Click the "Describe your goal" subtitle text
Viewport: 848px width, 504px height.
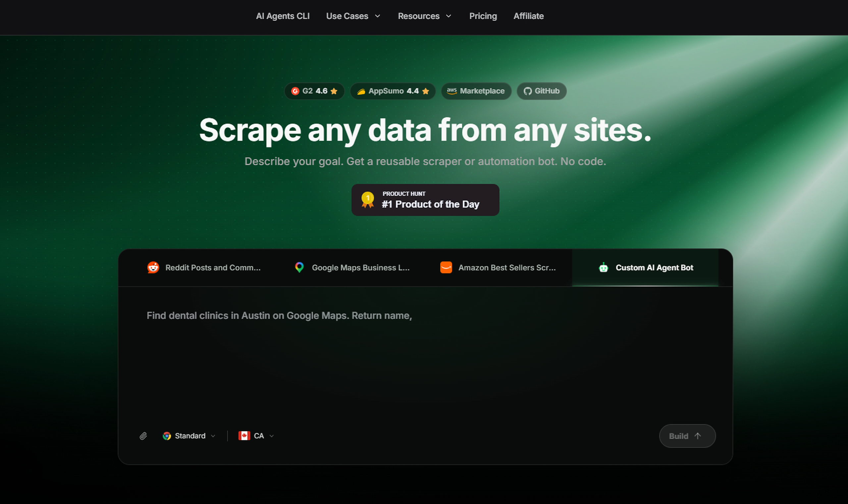pyautogui.click(x=425, y=161)
